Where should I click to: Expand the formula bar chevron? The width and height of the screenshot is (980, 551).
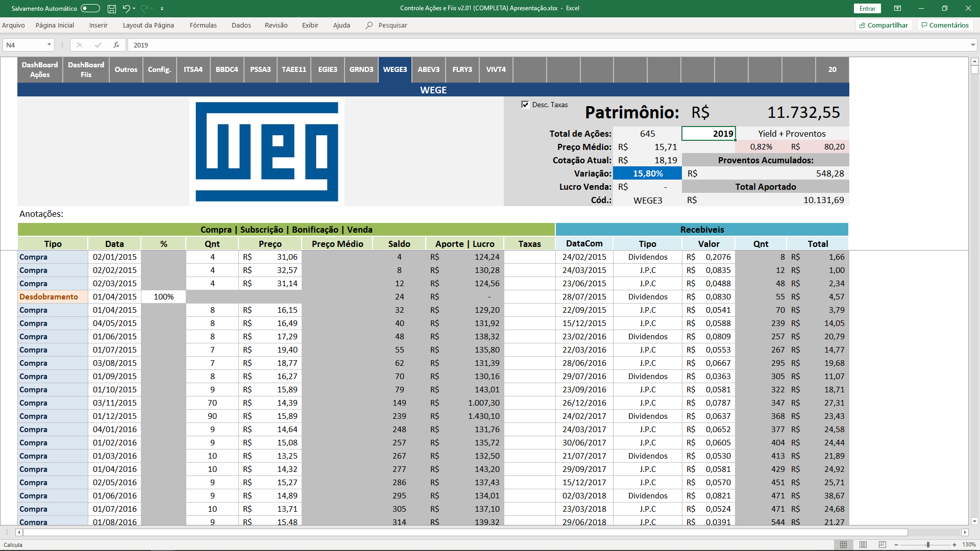pyautogui.click(x=973, y=45)
